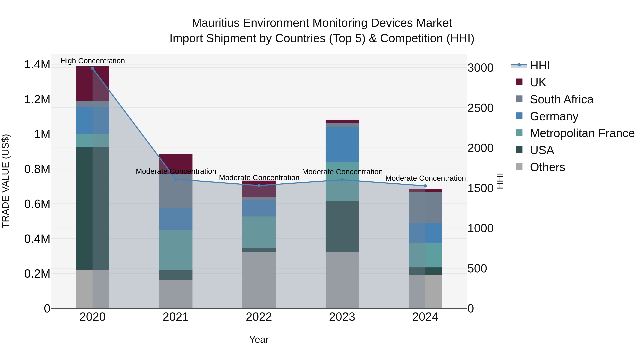Select the 2020 USA bar segment
This screenshot has width=644, height=362.
(x=92, y=209)
